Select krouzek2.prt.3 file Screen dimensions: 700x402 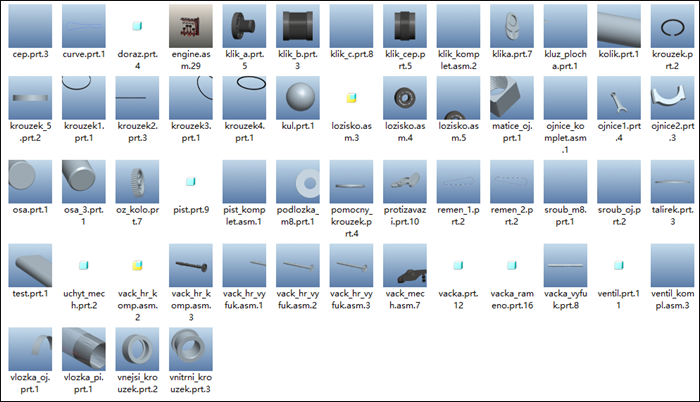[137, 98]
